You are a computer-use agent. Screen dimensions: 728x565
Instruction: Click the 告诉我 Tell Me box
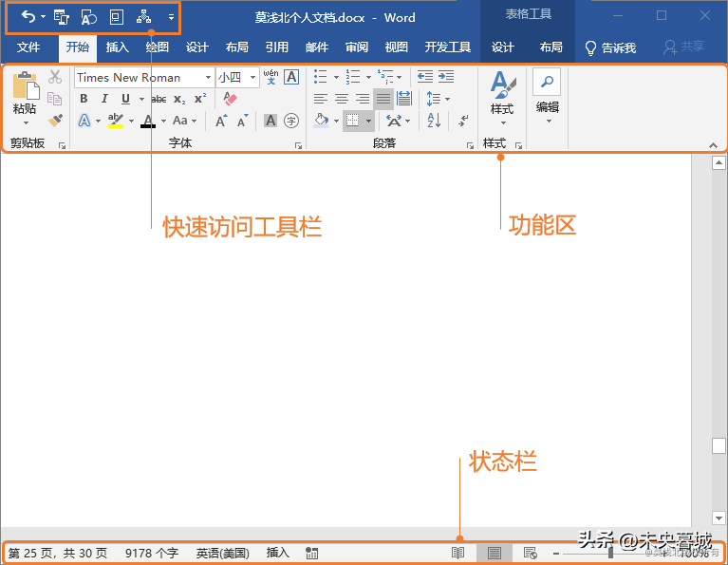[x=610, y=47]
